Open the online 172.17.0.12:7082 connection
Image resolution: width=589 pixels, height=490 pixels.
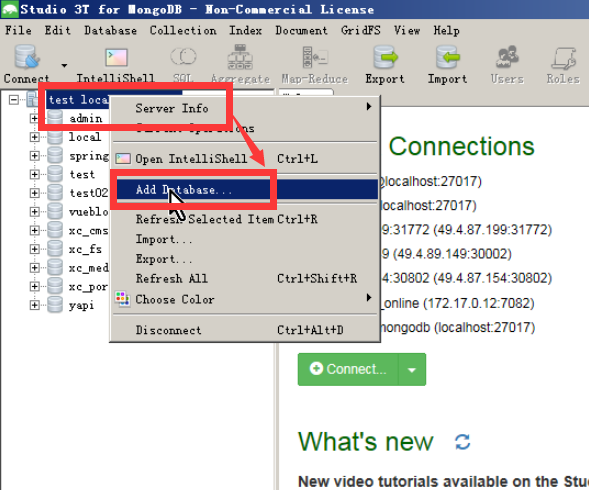pos(458,303)
